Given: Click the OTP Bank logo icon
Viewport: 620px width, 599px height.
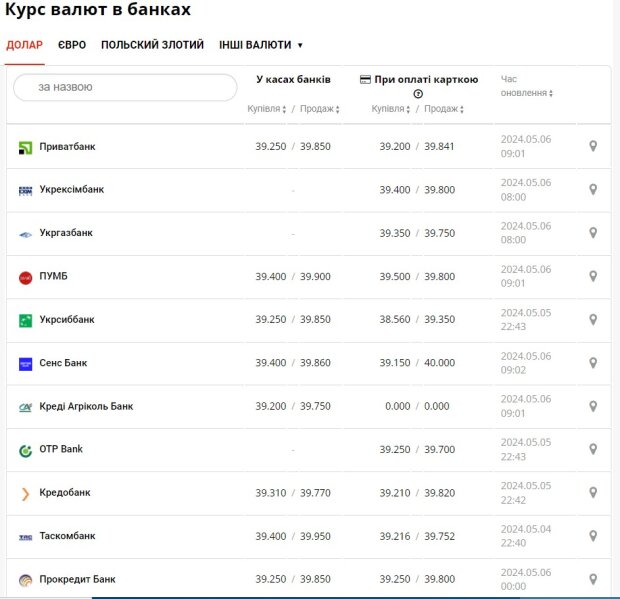Looking at the screenshot, I should 26,450.
